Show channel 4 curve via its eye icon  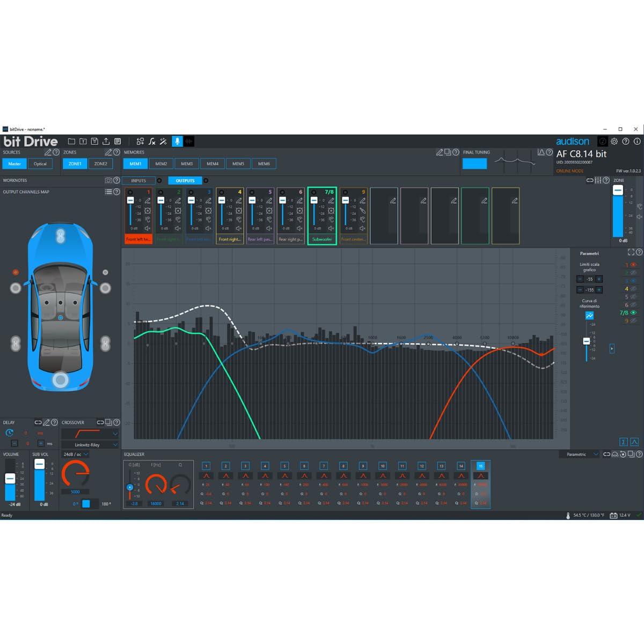633,289
